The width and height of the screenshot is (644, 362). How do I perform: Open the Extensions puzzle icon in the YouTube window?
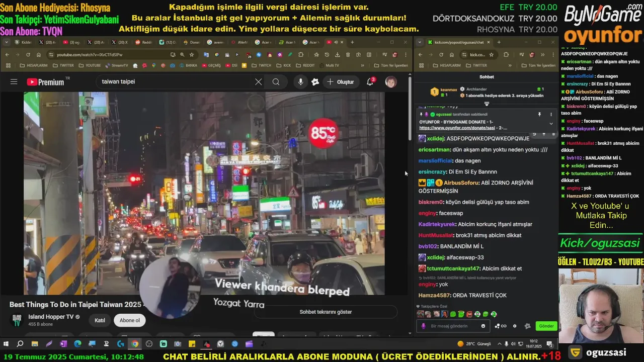point(301,54)
